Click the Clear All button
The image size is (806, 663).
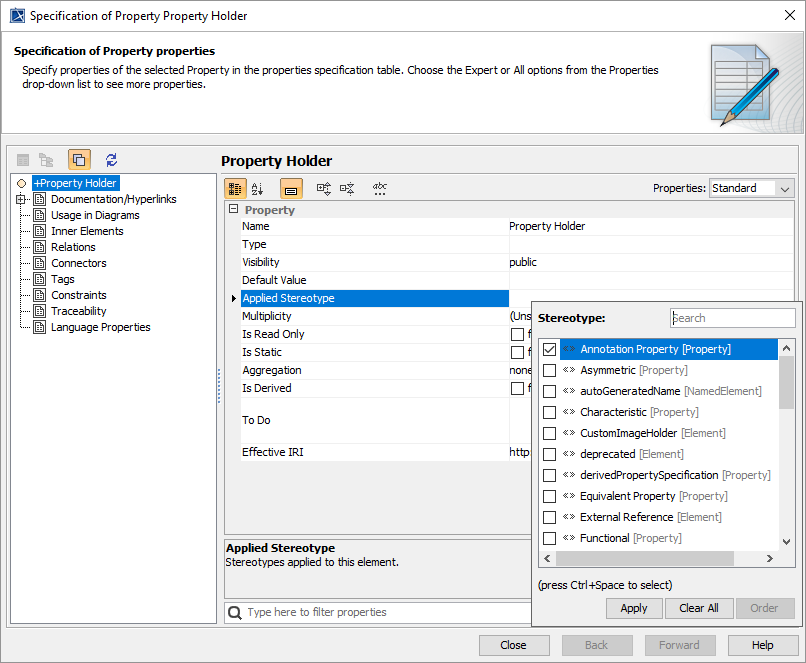coord(698,608)
